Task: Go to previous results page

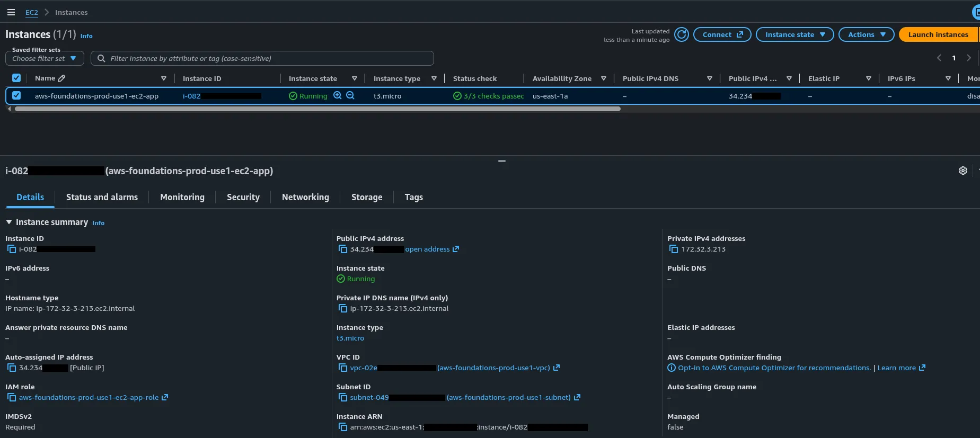Action: [x=939, y=58]
